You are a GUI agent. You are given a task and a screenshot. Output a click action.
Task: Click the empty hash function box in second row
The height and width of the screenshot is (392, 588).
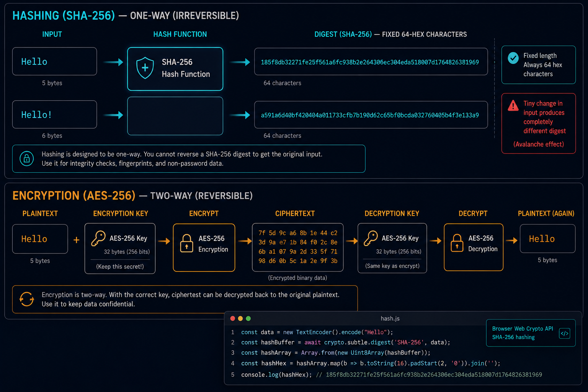[175, 116]
